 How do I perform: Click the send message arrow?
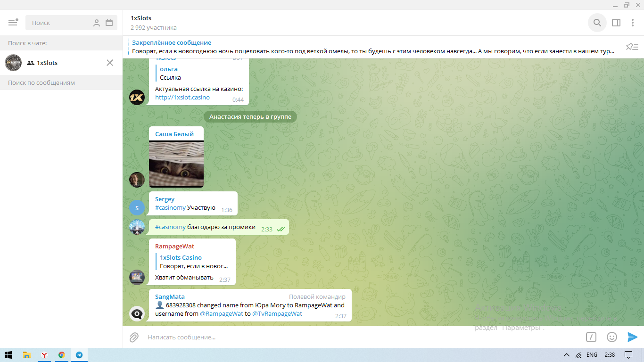click(x=632, y=337)
